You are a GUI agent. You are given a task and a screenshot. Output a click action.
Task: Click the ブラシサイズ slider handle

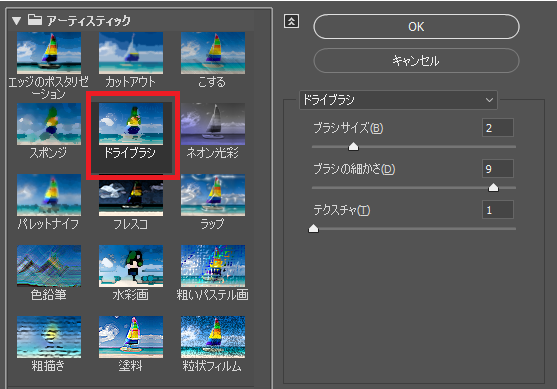(353, 146)
